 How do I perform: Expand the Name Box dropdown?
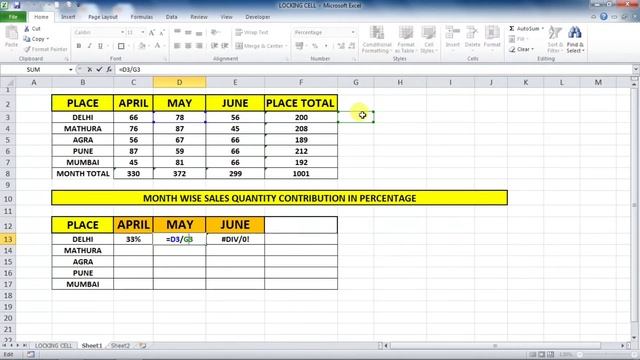click(x=71, y=70)
